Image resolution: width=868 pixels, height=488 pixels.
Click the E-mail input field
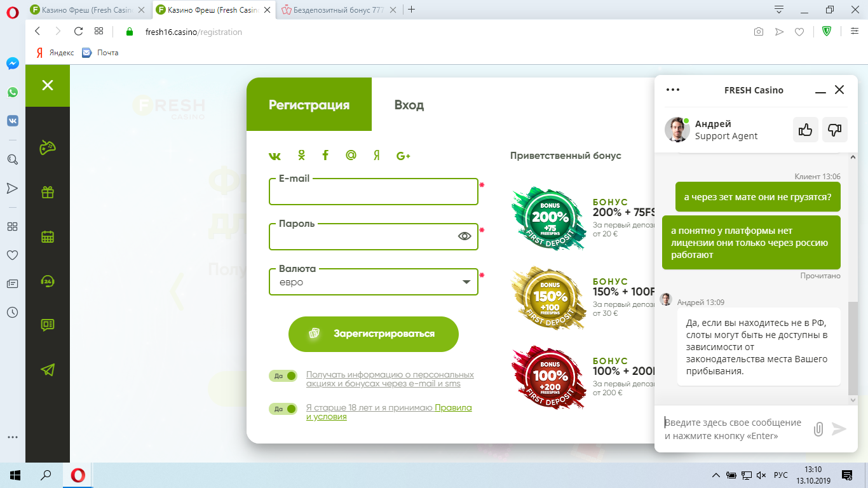click(373, 193)
